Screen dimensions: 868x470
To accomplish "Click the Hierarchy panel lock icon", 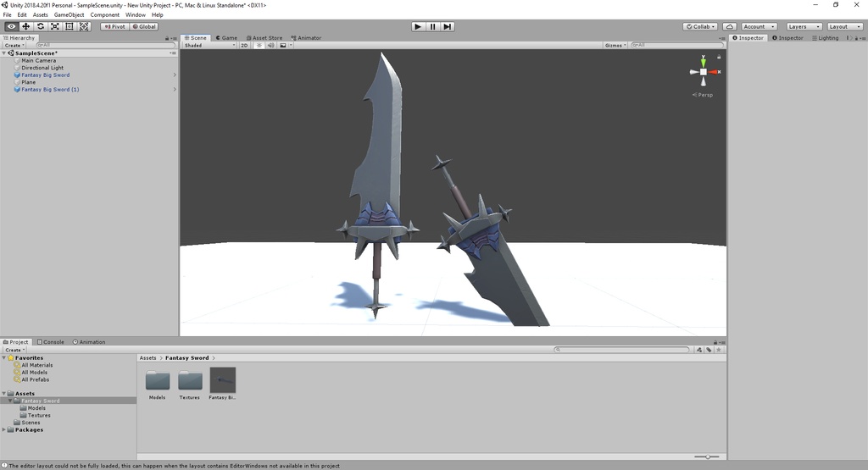I will click(167, 38).
